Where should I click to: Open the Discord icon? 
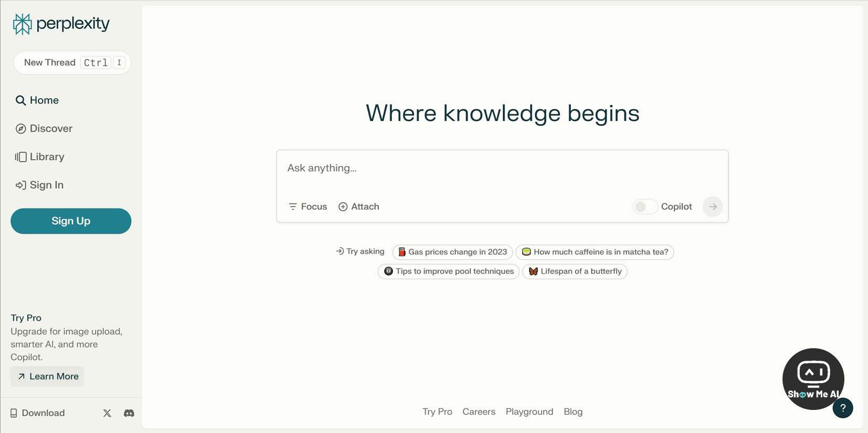(129, 413)
